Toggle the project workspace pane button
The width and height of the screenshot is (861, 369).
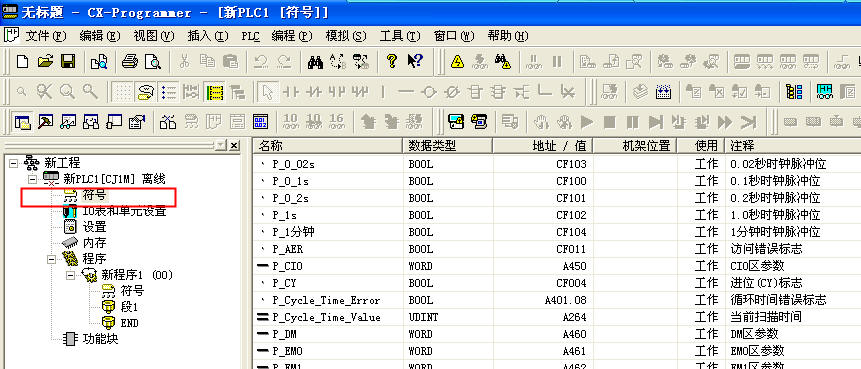coord(22,122)
